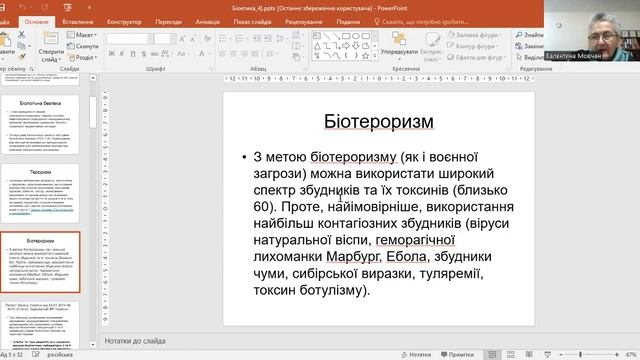This screenshot has width=640, height=360.
Task: Click the Redo arrow in title bar
Action: tap(44, 7)
